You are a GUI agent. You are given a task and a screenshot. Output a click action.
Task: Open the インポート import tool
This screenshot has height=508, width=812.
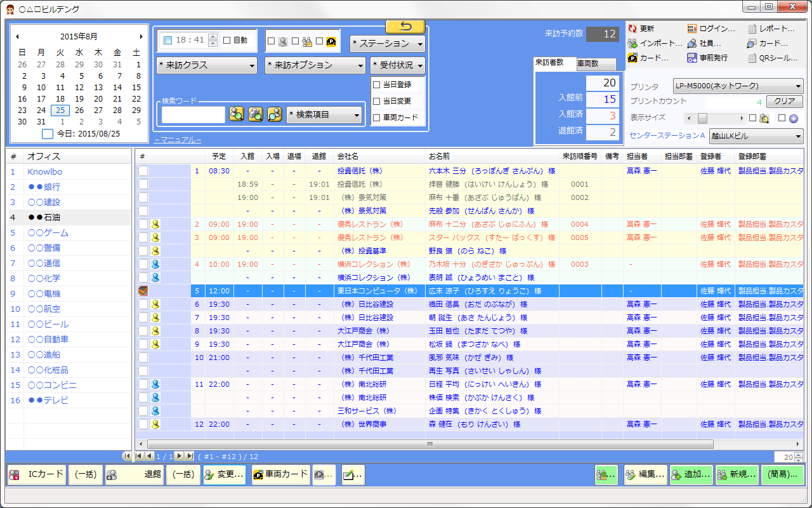tap(632, 44)
